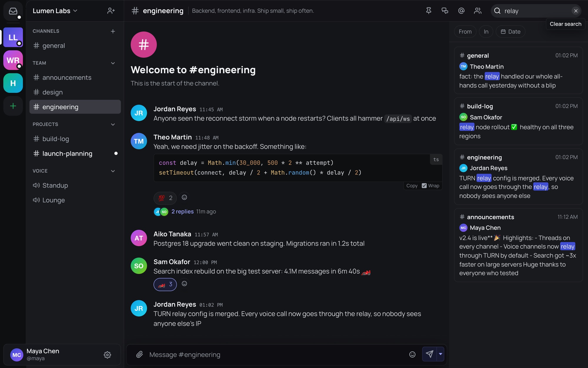Collapse the VOICE channel section
Image resolution: width=588 pixels, height=368 pixels.
(113, 171)
